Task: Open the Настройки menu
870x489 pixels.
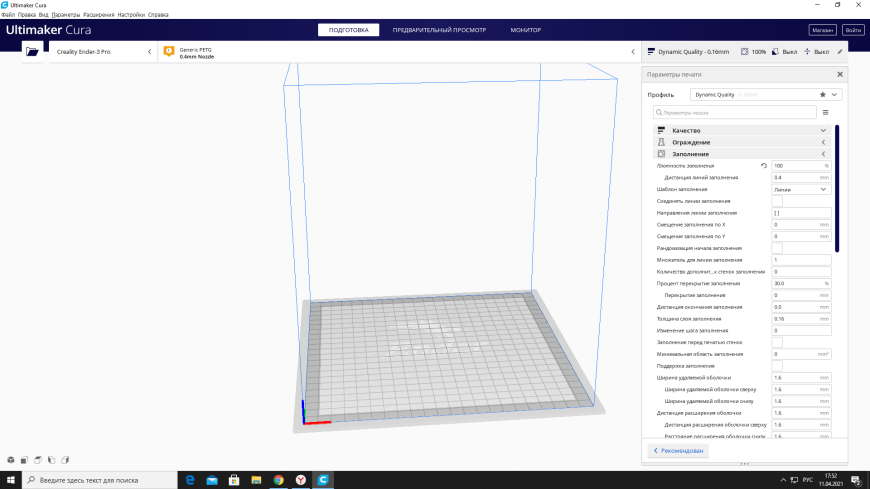Action: tap(131, 14)
